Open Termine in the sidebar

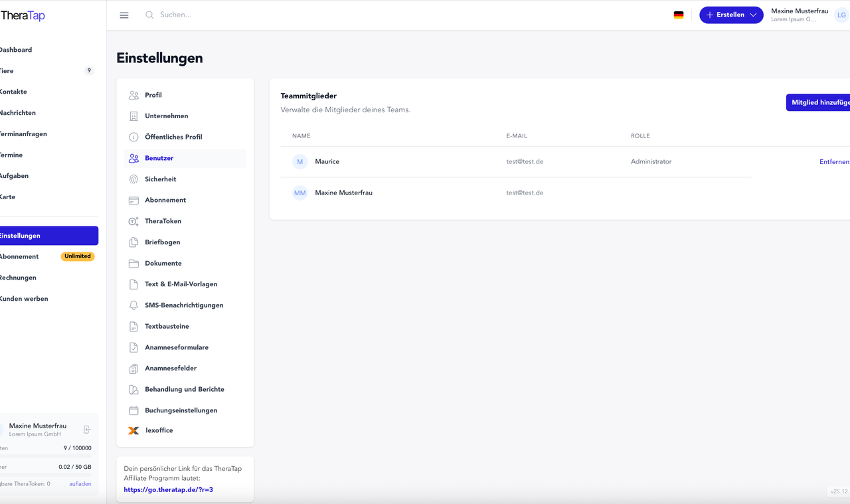[x=11, y=155]
